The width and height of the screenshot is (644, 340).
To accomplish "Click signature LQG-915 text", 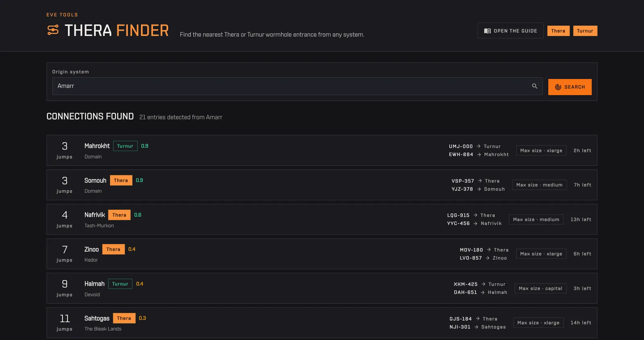I will pos(458,216).
